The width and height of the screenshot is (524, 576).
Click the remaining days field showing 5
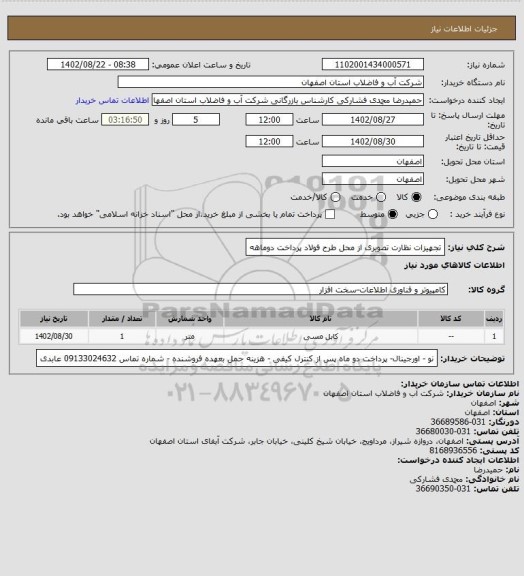click(196, 120)
